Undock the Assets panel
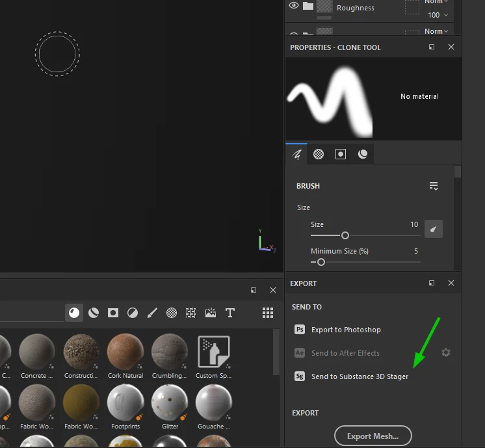The image size is (485, 448). (254, 290)
